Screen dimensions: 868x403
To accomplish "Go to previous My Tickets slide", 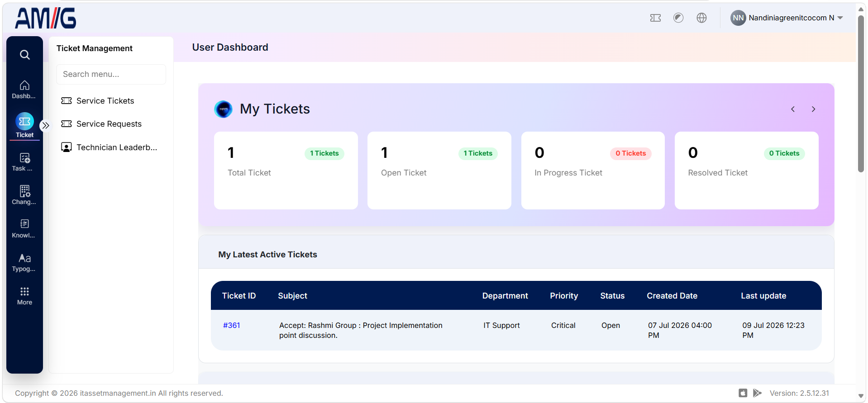I will [x=793, y=109].
